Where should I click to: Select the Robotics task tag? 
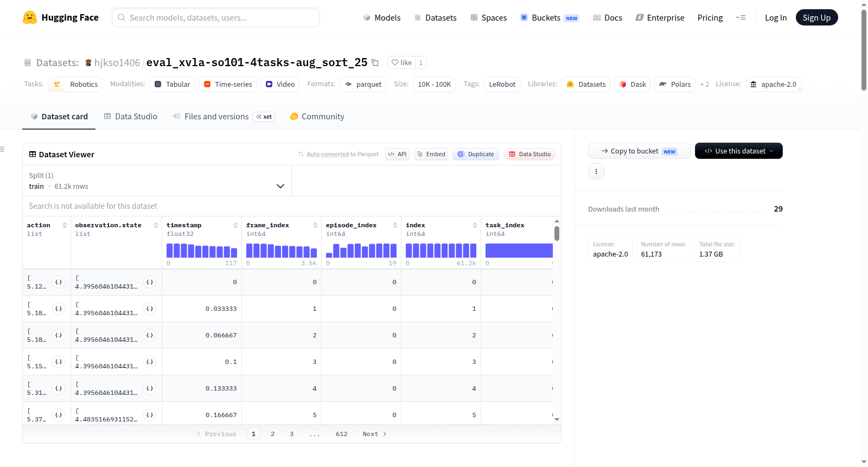coord(75,84)
